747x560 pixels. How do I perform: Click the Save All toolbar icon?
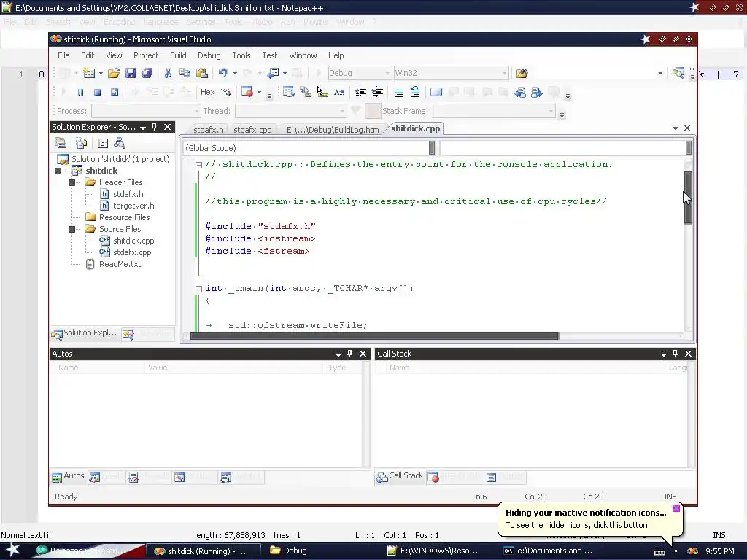pyautogui.click(x=147, y=73)
